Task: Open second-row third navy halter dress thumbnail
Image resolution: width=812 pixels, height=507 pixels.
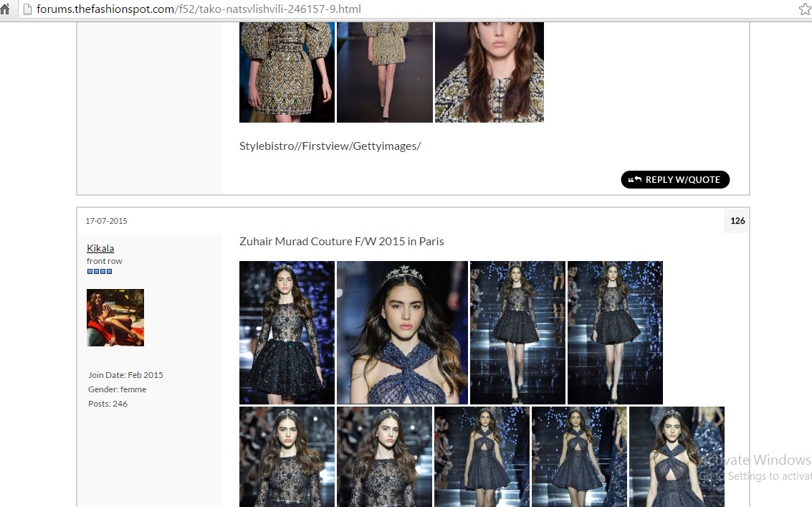Action: [x=482, y=457]
